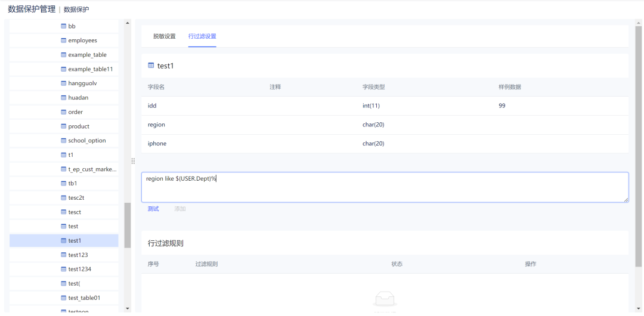Click the table icon beside school_option
Viewport: 644px width, 316px height.
[63, 141]
